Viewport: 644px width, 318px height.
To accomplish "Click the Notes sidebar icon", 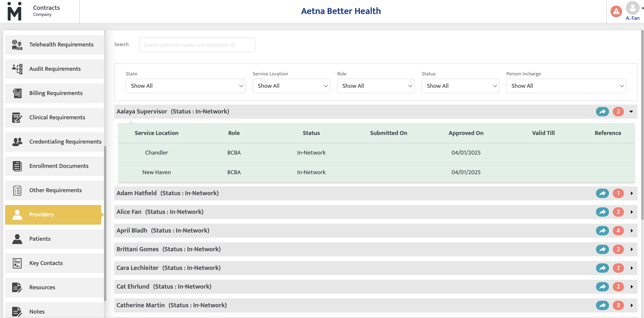I will pyautogui.click(x=17, y=312).
